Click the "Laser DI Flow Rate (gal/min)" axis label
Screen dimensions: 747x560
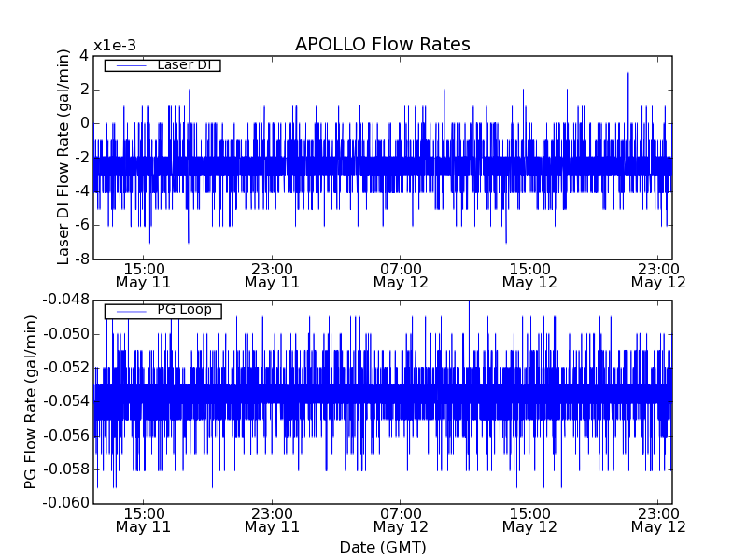point(63,157)
